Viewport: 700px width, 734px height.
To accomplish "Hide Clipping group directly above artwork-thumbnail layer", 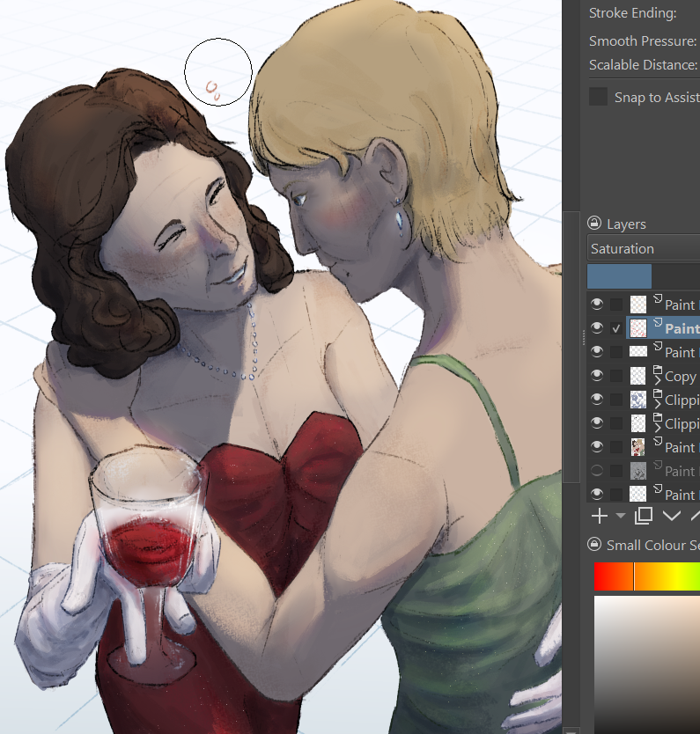I will tap(596, 422).
